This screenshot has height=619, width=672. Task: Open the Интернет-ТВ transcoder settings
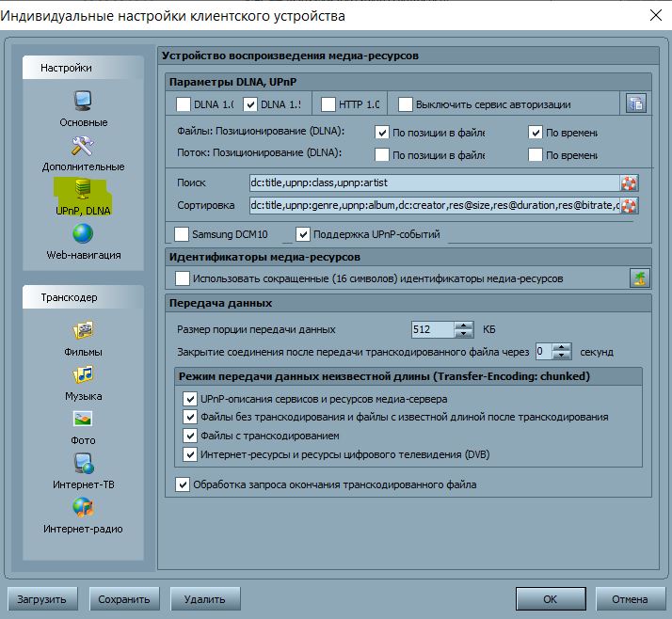click(83, 464)
